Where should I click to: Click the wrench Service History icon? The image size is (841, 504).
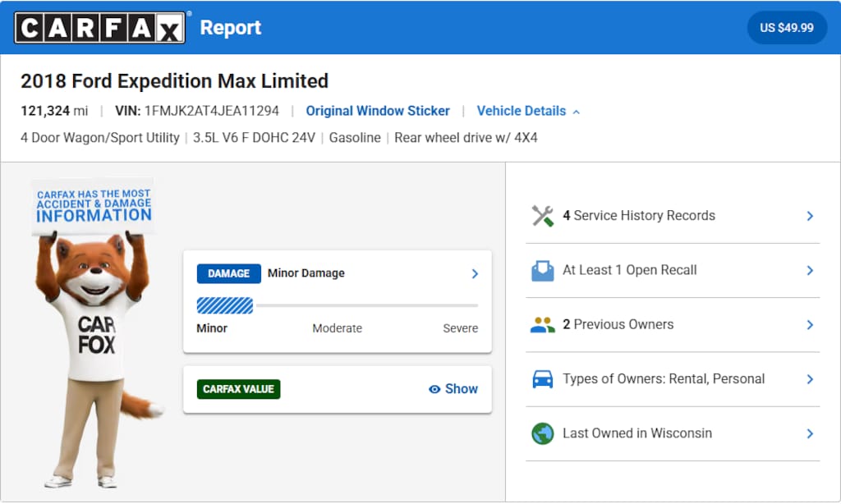[x=542, y=216]
